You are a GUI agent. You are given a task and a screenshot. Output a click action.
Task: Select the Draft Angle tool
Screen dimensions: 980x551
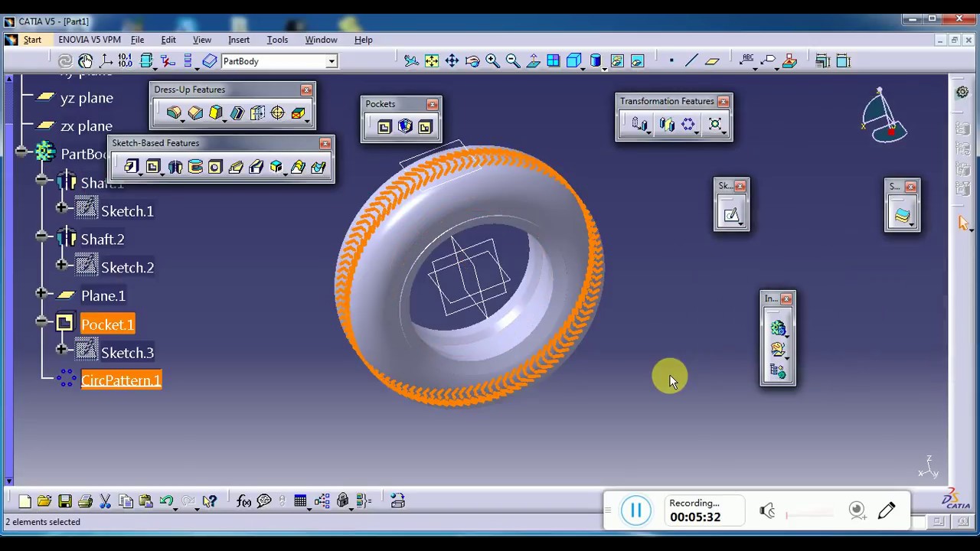point(216,113)
